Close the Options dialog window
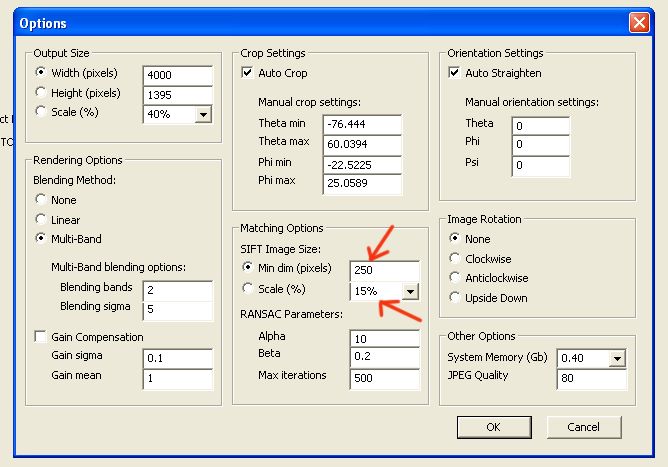The height and width of the screenshot is (467, 668). (x=638, y=22)
